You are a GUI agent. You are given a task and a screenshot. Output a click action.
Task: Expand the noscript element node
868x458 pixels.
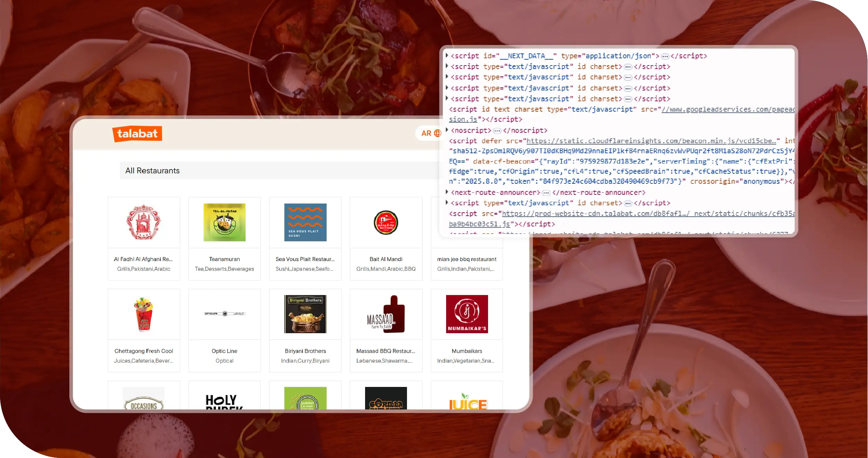tap(447, 130)
